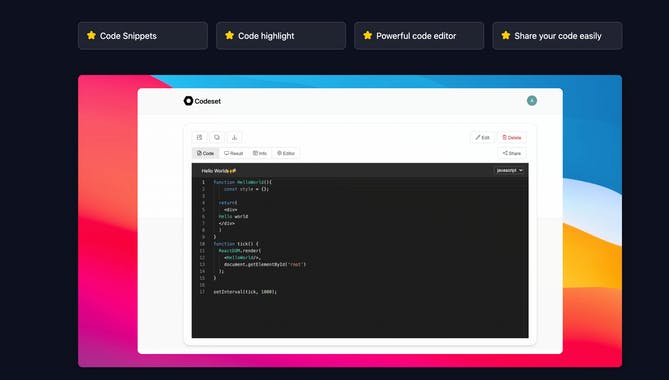Click the setInterval(tick, 1000) code line
The image size is (669, 380).
click(245, 292)
